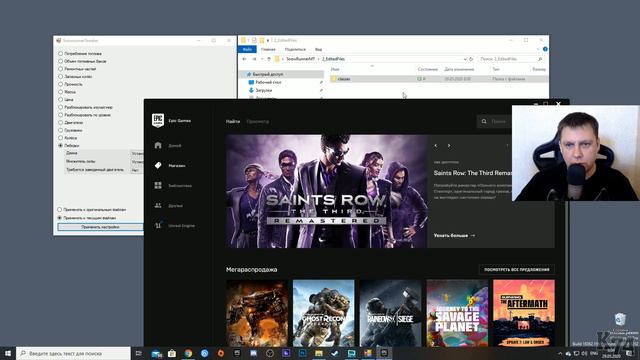Screen dimensions: 640x360
Task: Click the Windows taskbar search field
Action: (x=73, y=353)
